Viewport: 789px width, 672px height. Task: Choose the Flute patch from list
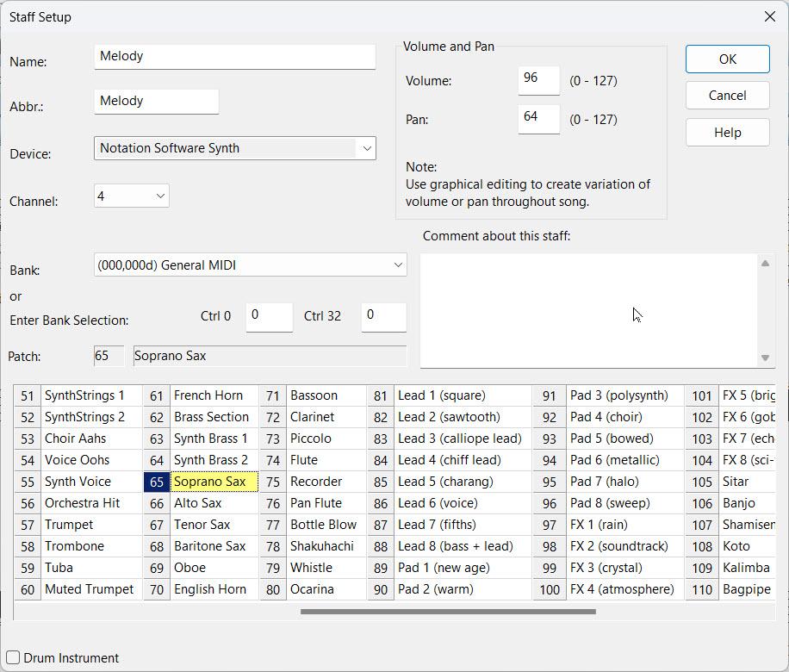[x=304, y=460]
